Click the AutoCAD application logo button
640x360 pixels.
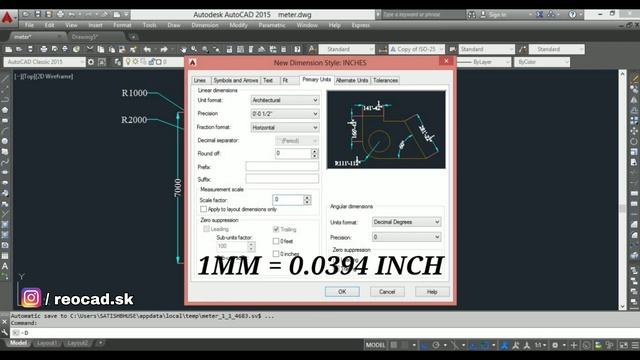(x=7, y=18)
